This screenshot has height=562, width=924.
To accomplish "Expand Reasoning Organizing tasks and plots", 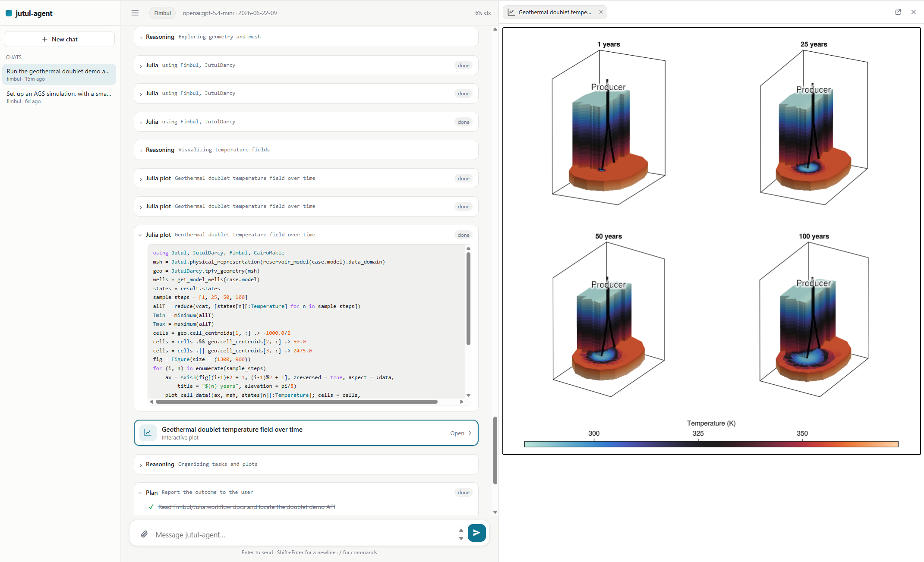I will tap(306, 465).
